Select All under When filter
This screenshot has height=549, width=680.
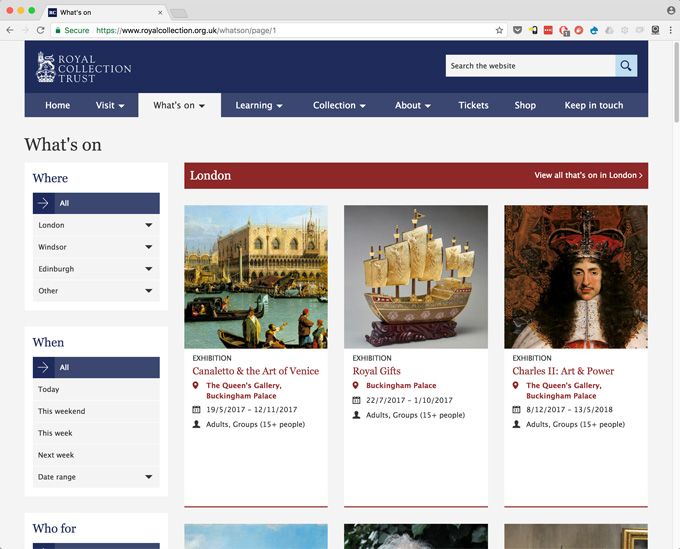[x=96, y=367]
